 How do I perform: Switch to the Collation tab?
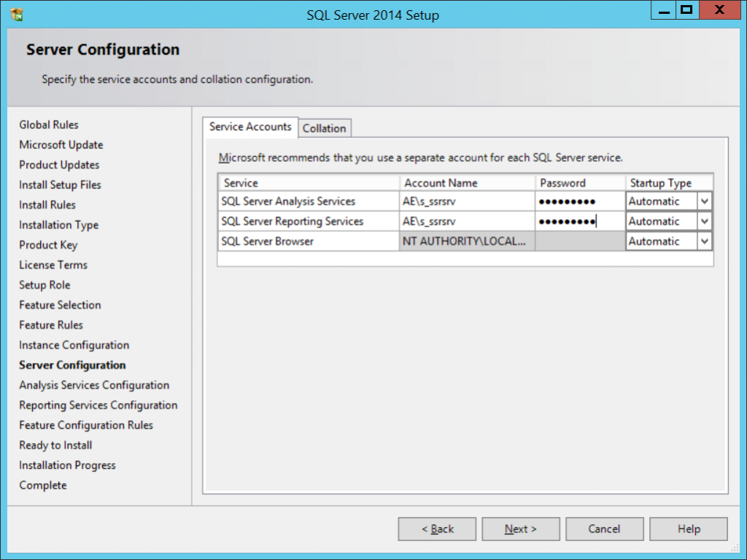(x=324, y=128)
